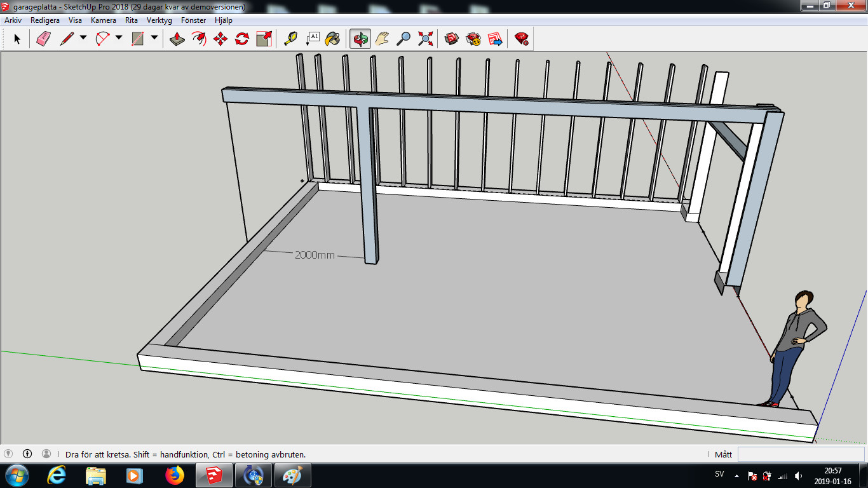This screenshot has width=868, height=488.
Task: Open the arc tool dropdown arrow
Action: tap(119, 38)
